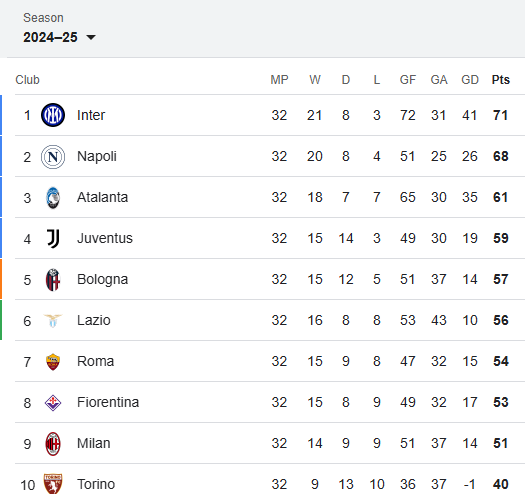Click the Napoli club logo

click(53, 156)
